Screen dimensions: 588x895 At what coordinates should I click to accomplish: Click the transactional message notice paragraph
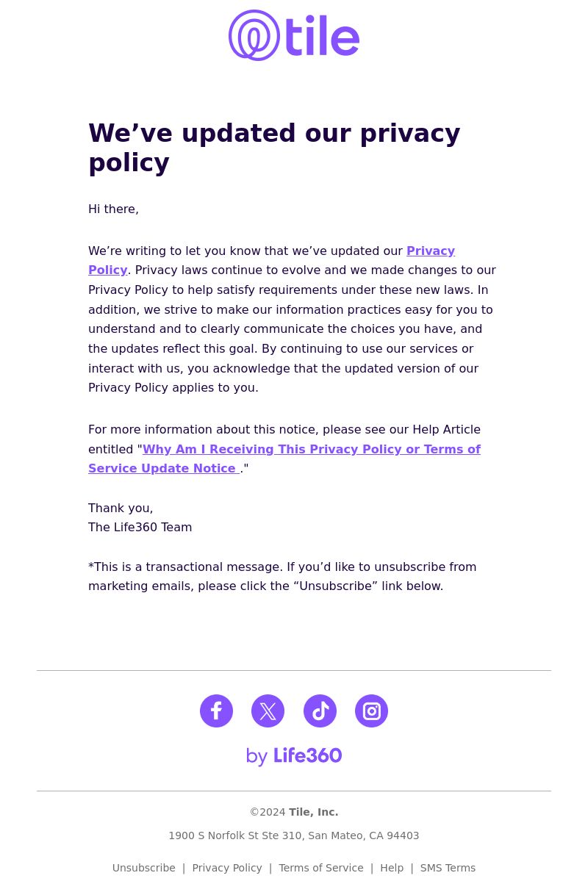[282, 576]
